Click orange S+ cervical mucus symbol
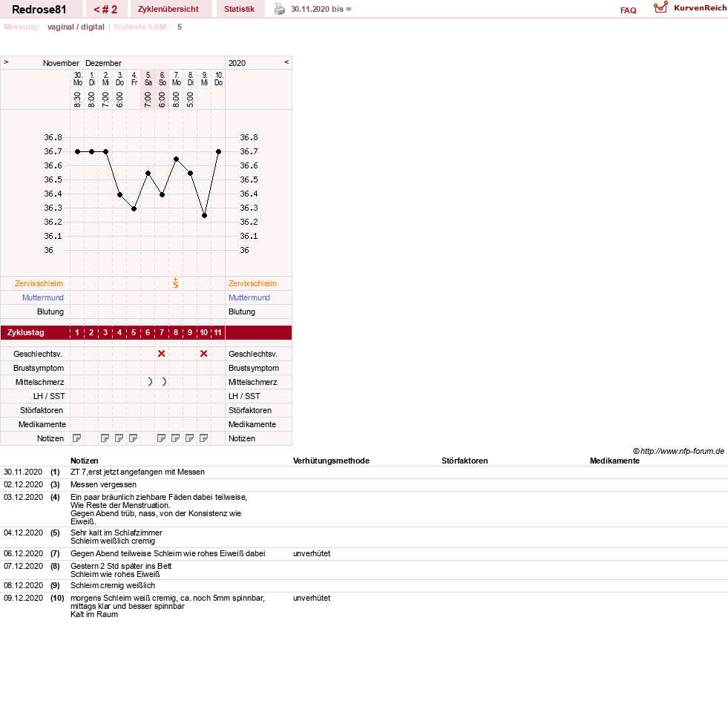The width and height of the screenshot is (728, 712). 175,283
